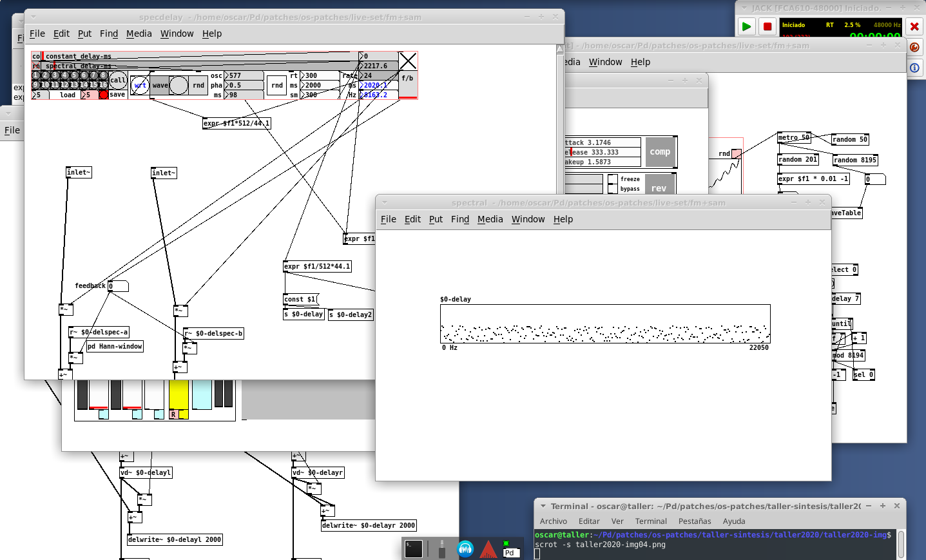Stop JACK with the red stop button
This screenshot has height=560, width=926.
coord(767,26)
